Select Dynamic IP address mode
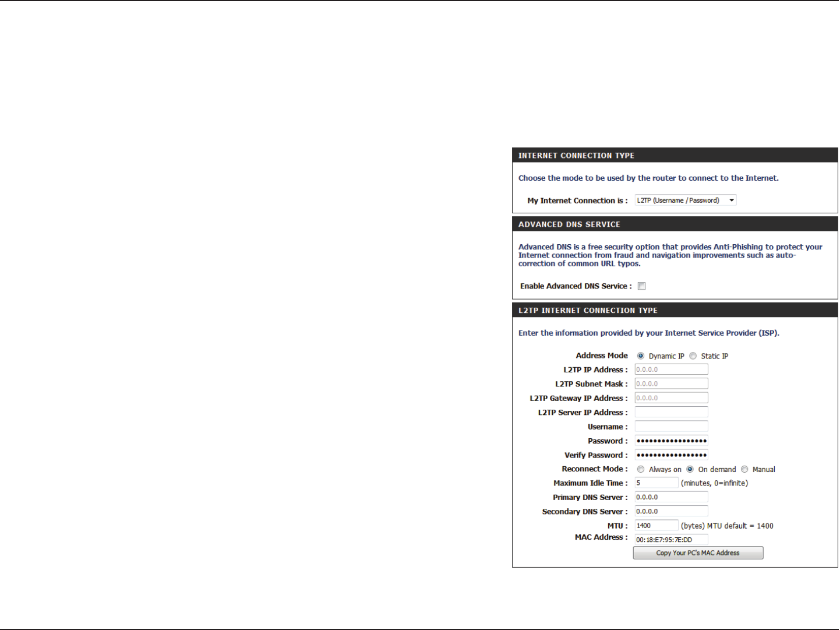840x630 pixels. pos(641,356)
